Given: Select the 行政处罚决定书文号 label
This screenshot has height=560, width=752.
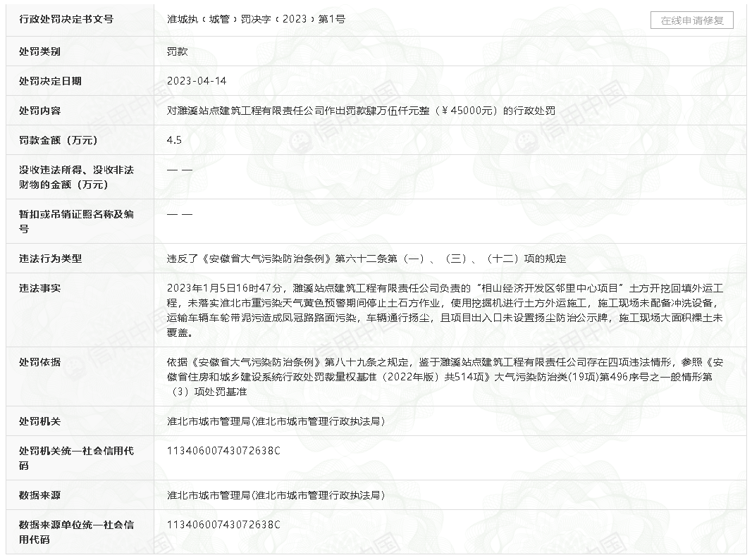Looking at the screenshot, I should pyautogui.click(x=66, y=19).
